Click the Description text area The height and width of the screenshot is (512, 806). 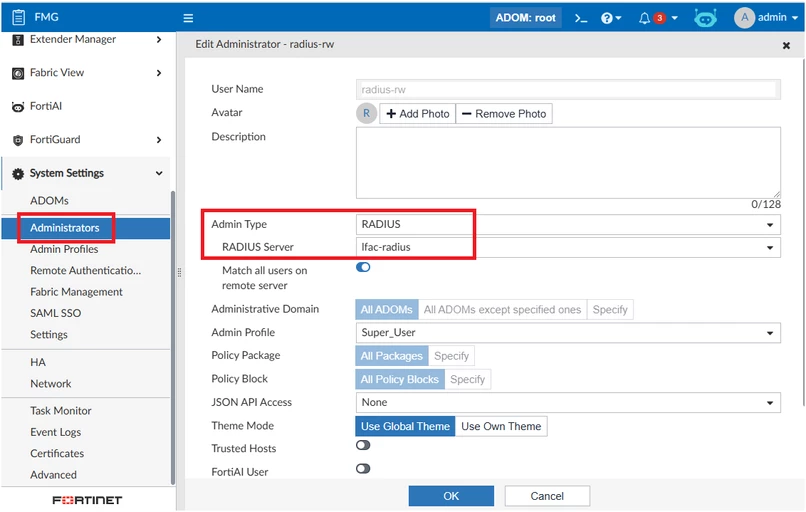tap(568, 163)
